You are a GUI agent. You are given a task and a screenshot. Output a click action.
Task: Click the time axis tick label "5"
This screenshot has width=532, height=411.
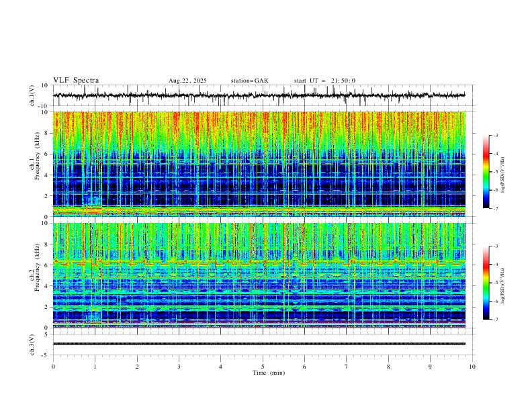click(263, 367)
